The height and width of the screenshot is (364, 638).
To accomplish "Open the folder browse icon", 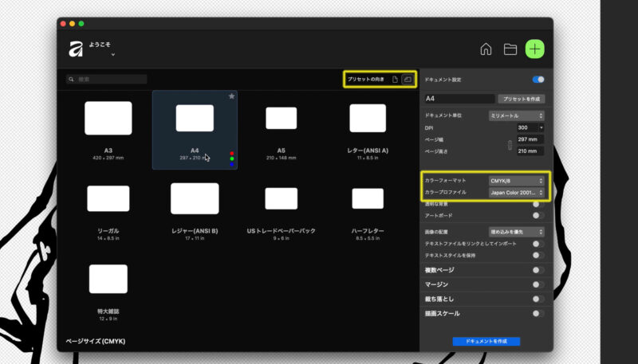I will click(510, 49).
